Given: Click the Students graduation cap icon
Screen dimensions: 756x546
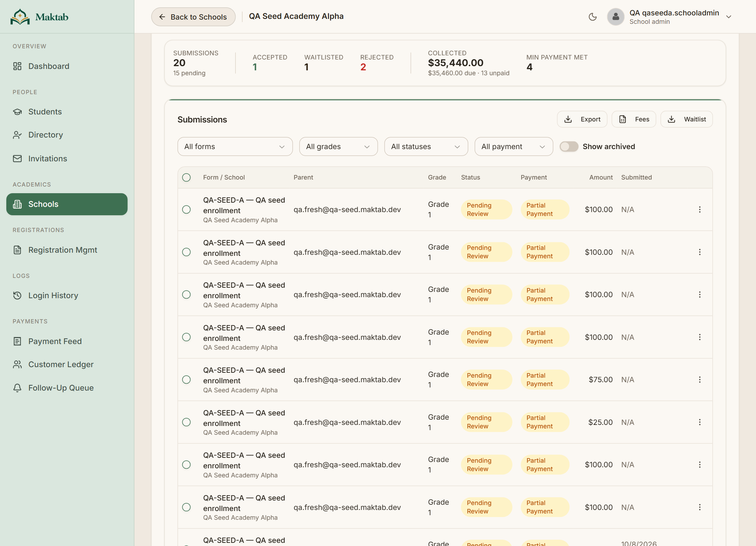Looking at the screenshot, I should tap(17, 112).
